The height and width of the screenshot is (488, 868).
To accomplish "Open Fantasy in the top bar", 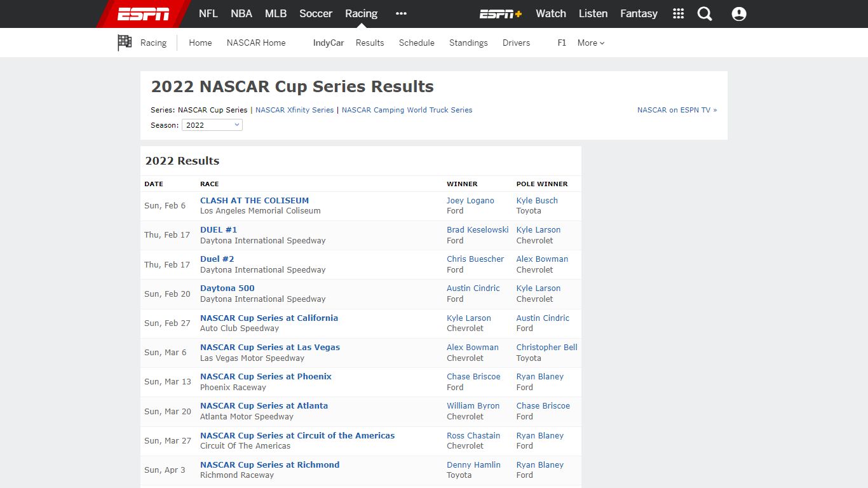I will (x=639, y=13).
